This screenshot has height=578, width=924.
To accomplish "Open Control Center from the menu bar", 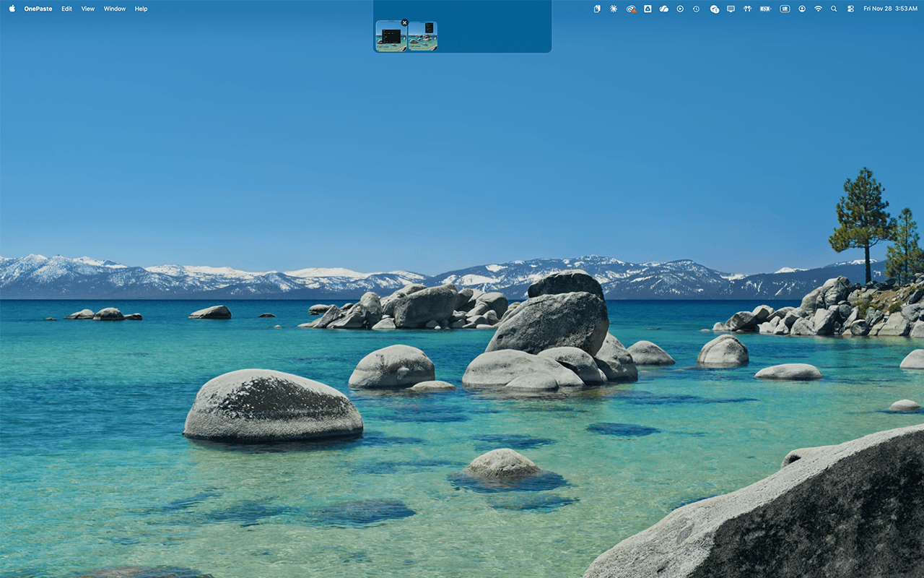I will click(x=850, y=9).
